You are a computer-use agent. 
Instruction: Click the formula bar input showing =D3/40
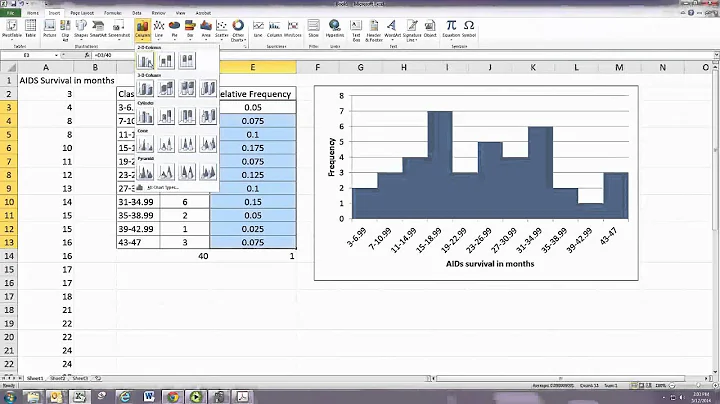pyautogui.click(x=402, y=55)
